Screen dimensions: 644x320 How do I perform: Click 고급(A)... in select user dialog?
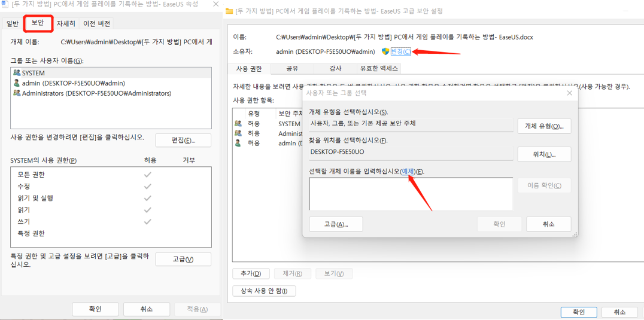pos(336,224)
